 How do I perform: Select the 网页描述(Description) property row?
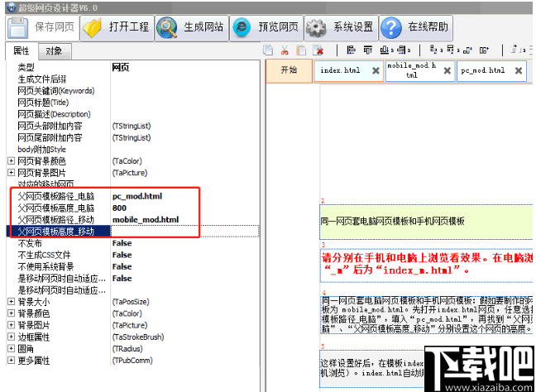click(x=132, y=114)
